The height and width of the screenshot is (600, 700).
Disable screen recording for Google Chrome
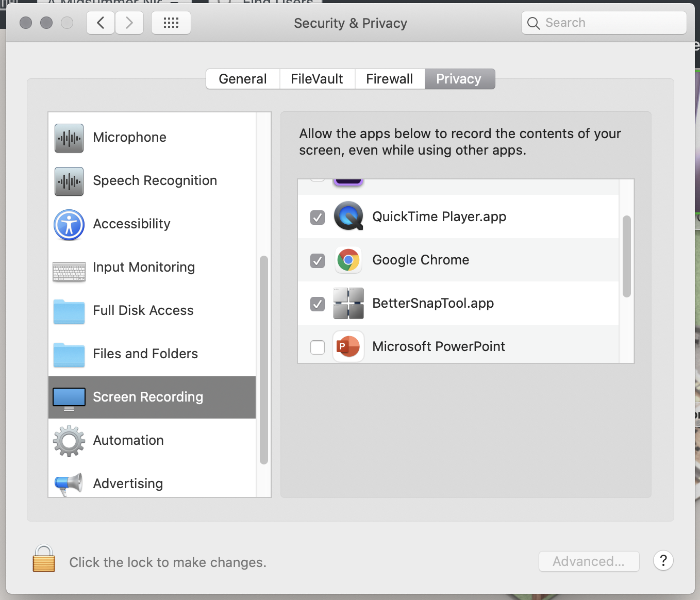[317, 261]
